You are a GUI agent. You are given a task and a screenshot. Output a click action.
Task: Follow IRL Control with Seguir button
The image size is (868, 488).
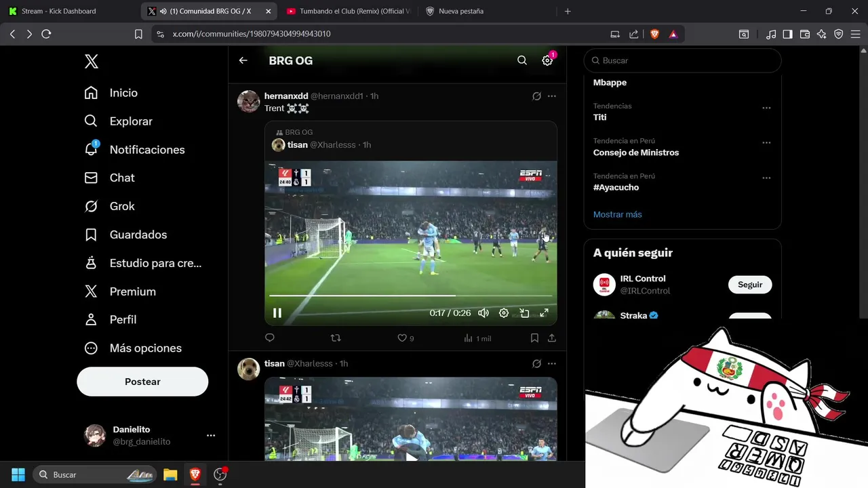pos(750,285)
